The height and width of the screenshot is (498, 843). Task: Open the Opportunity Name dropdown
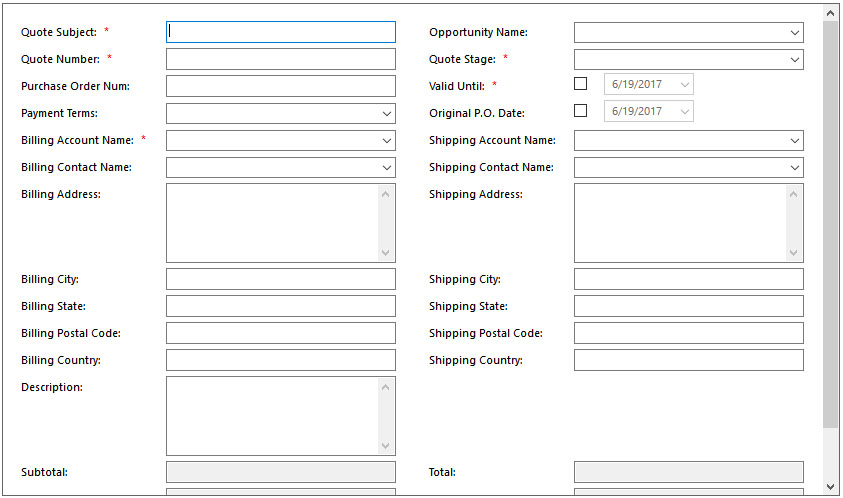click(x=795, y=33)
